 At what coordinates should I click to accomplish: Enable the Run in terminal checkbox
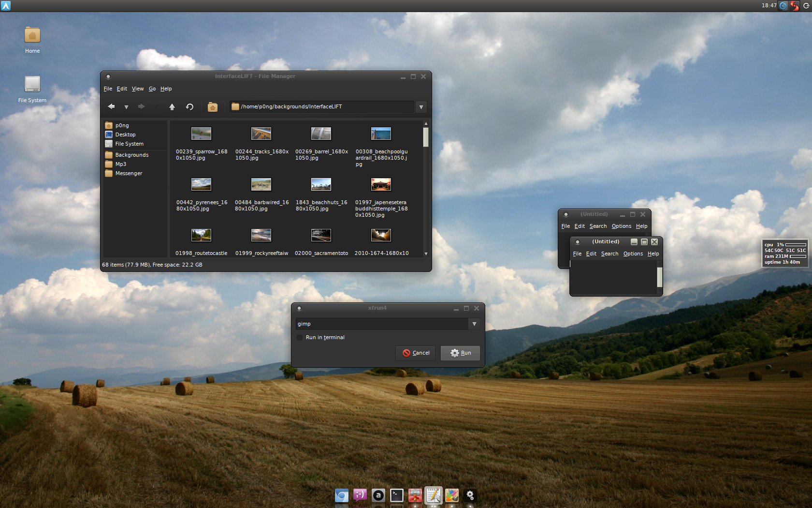click(300, 337)
